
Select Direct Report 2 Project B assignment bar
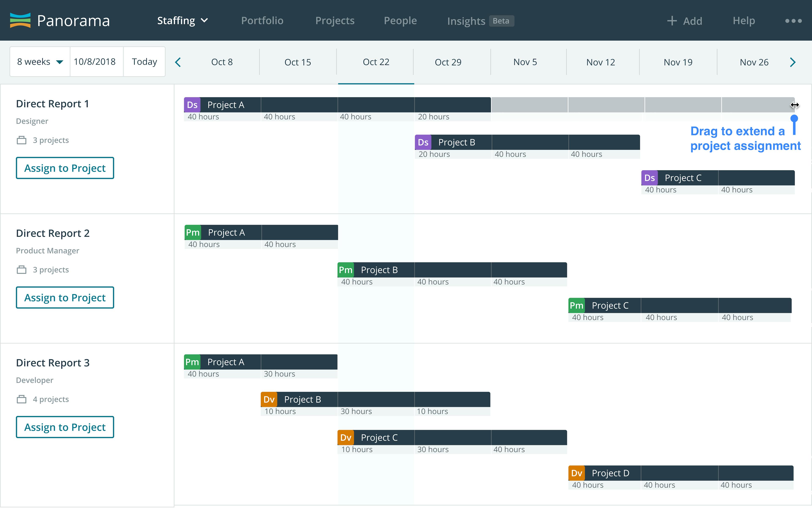452,270
